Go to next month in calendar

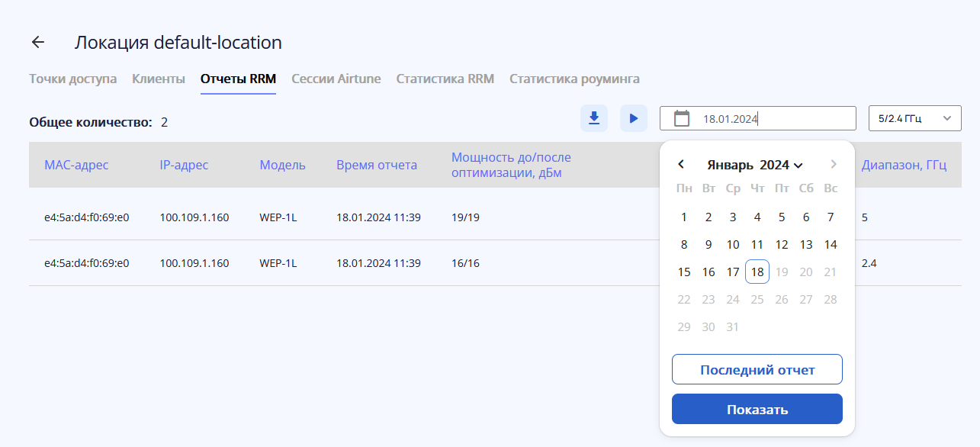pos(834,164)
